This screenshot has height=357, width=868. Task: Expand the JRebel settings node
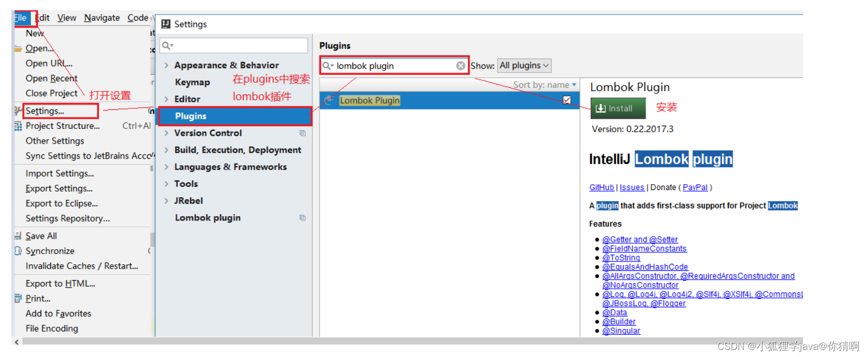point(166,200)
